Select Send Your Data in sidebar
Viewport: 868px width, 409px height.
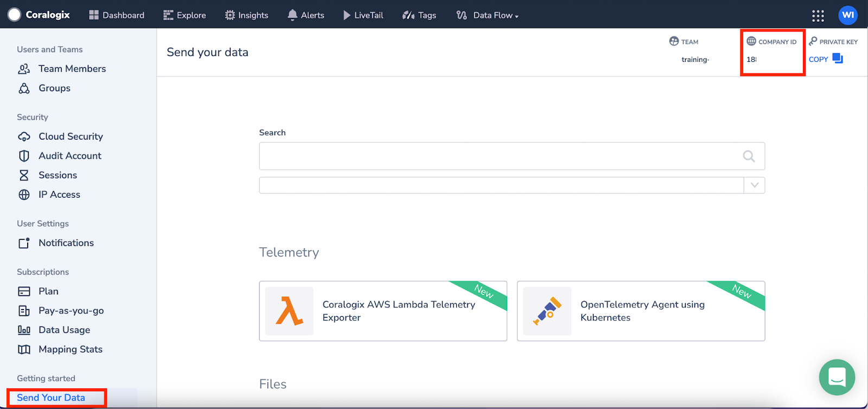click(51, 398)
